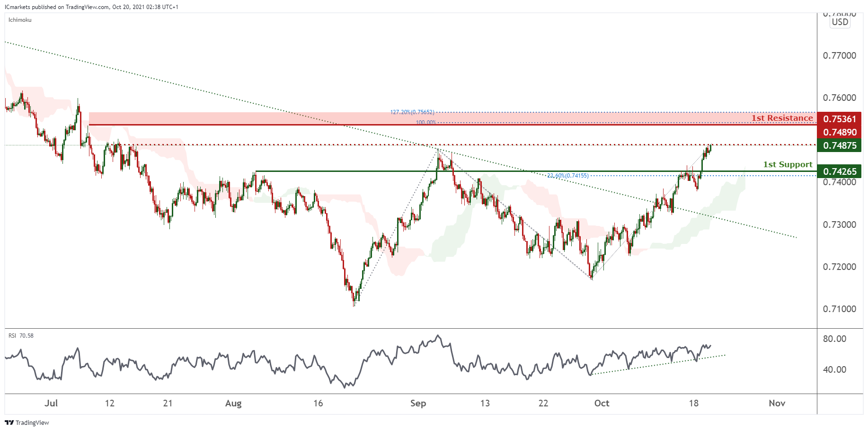Image resolution: width=868 pixels, height=431 pixels.
Task: Click the 0.77000 price axis label
Action: click(839, 55)
